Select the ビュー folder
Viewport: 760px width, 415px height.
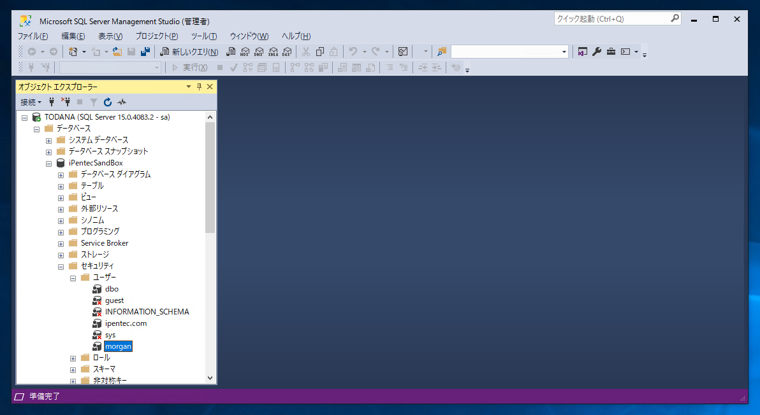(x=88, y=197)
